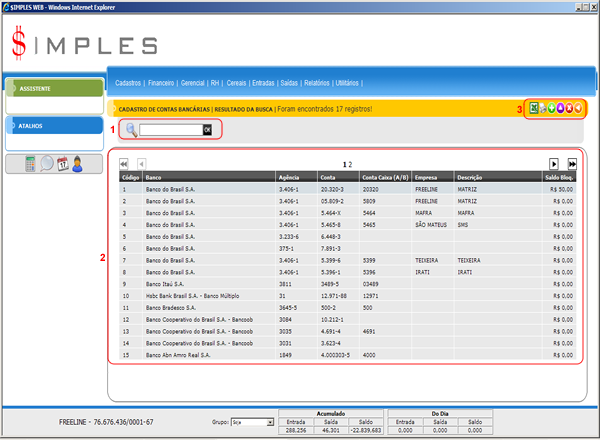600x440 pixels.
Task: Click the purple up-arrow icon
Action: pos(562,108)
